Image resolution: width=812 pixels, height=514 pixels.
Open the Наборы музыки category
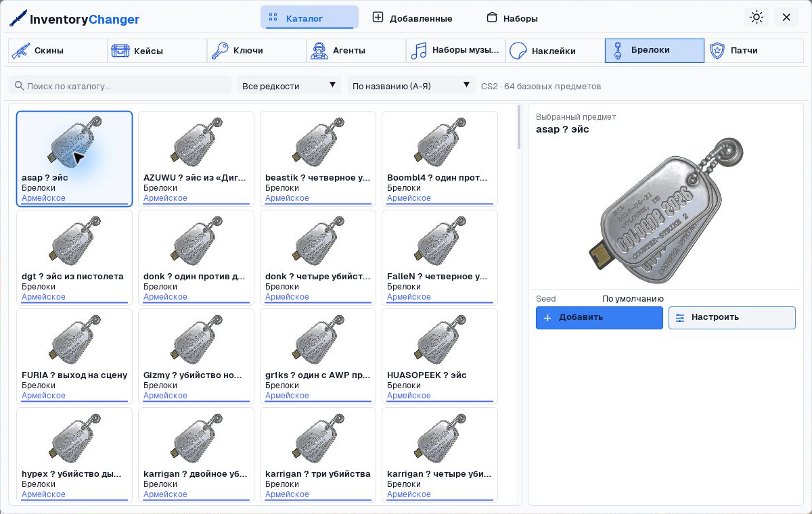pyautogui.click(x=455, y=51)
